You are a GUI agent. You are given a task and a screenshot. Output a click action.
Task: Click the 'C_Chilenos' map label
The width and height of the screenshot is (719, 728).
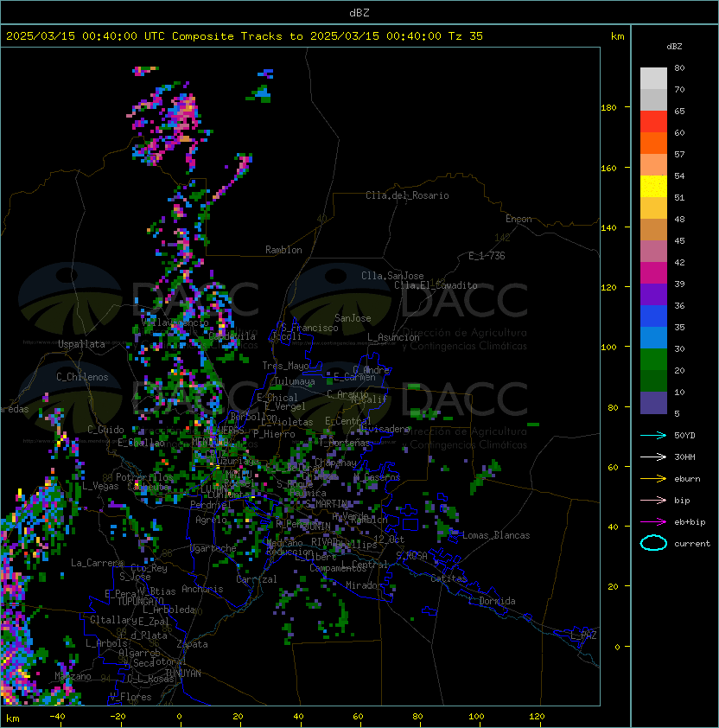(82, 377)
